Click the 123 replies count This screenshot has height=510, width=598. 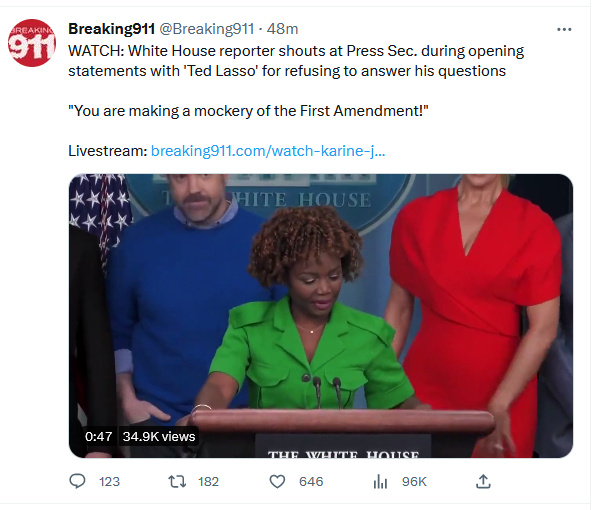[109, 482]
